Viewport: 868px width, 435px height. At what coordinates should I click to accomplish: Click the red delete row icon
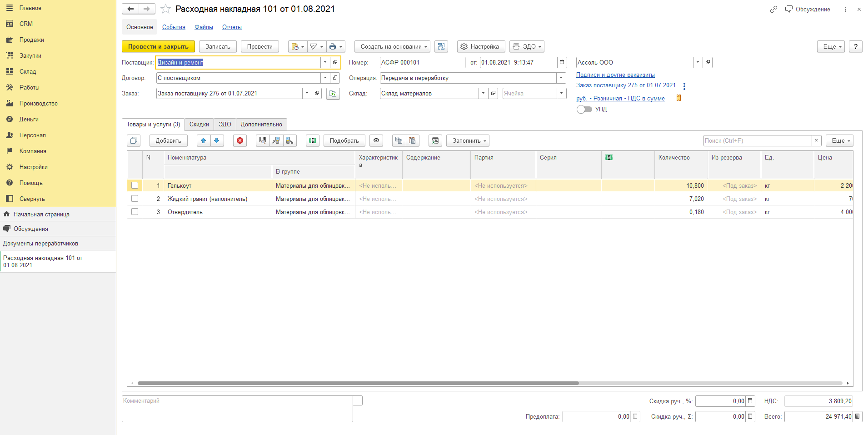coord(240,140)
